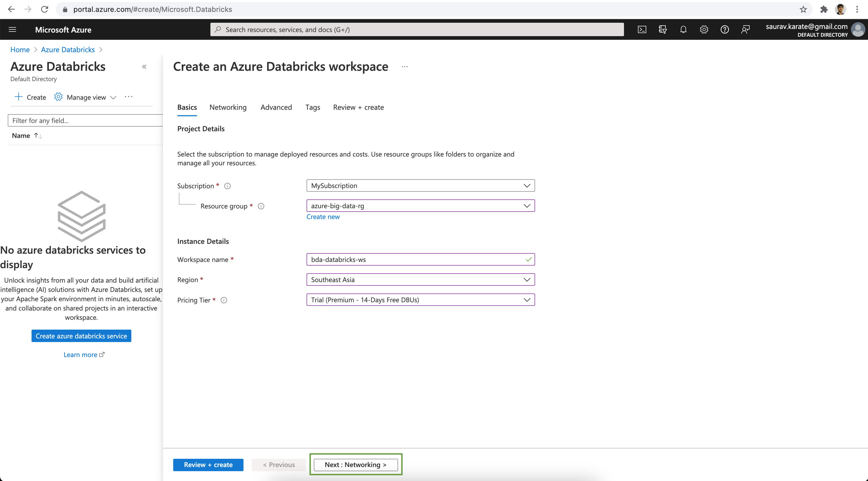Expand the Region dropdown
868x481 pixels.
point(527,280)
